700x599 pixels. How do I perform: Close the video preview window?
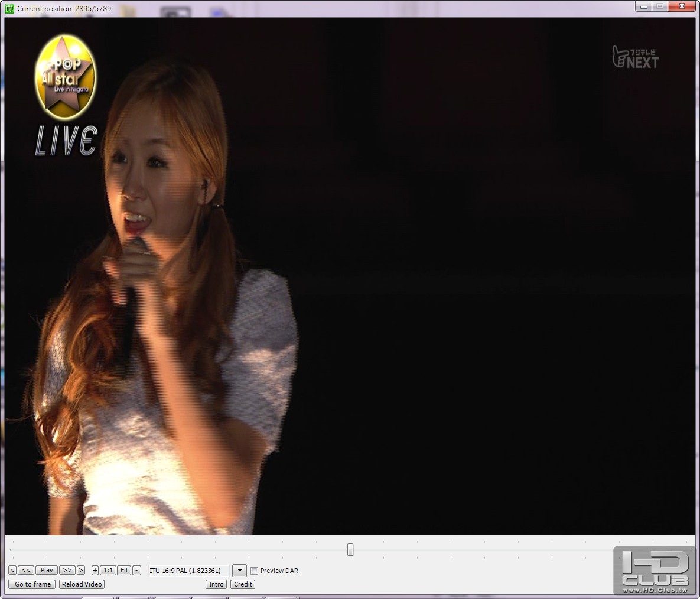(x=682, y=6)
